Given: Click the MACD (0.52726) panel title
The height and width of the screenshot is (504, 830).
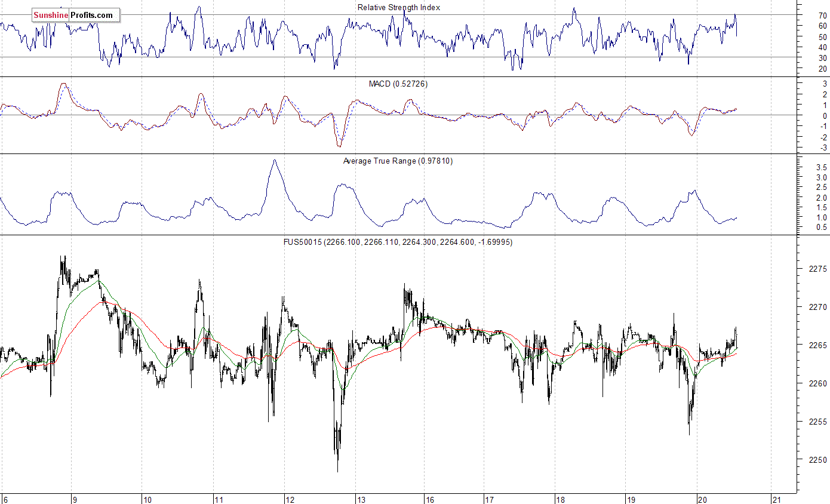Looking at the screenshot, I should [x=398, y=84].
